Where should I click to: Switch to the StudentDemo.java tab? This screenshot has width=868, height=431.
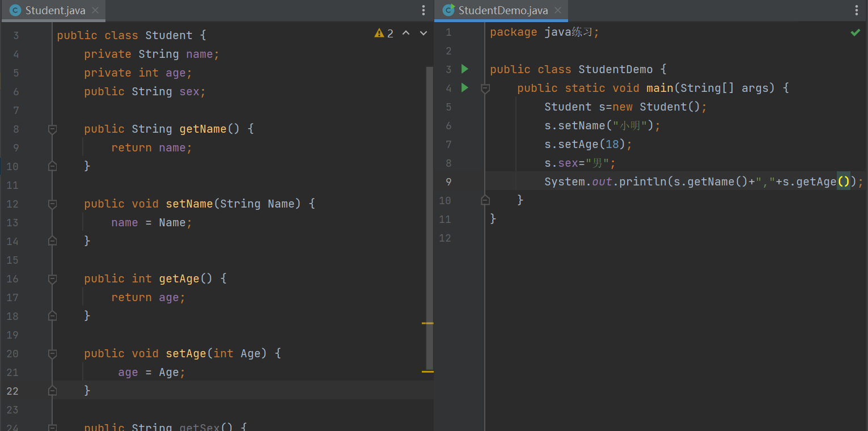pyautogui.click(x=503, y=11)
